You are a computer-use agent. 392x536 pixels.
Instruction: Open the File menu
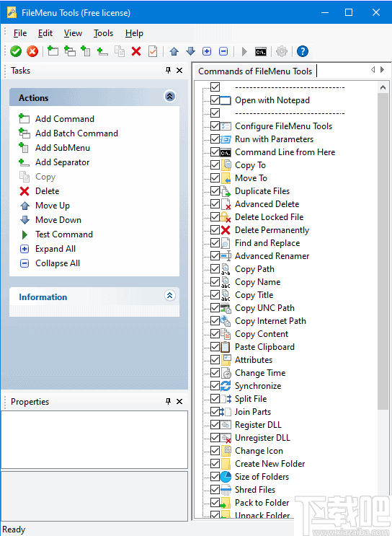(20, 33)
